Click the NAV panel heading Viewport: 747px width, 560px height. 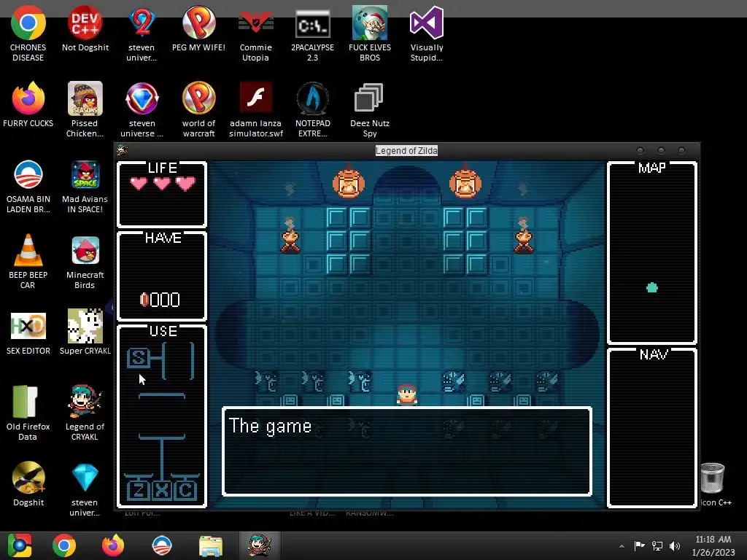pyautogui.click(x=653, y=354)
